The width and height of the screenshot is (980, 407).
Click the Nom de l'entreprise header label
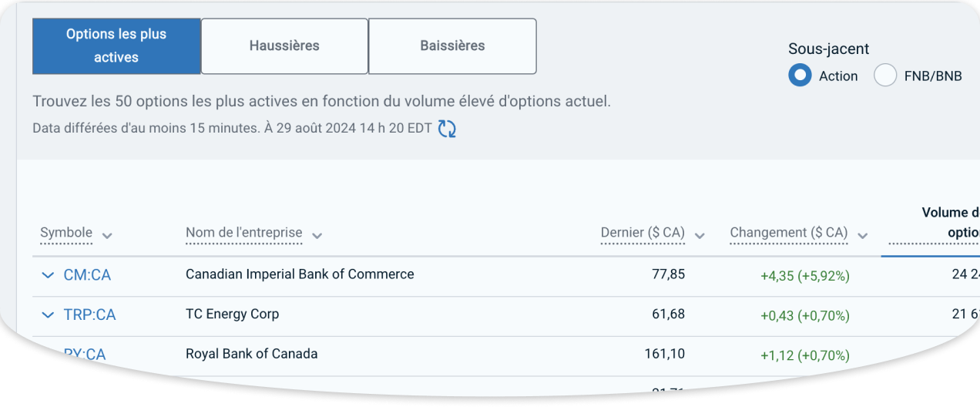pos(243,233)
